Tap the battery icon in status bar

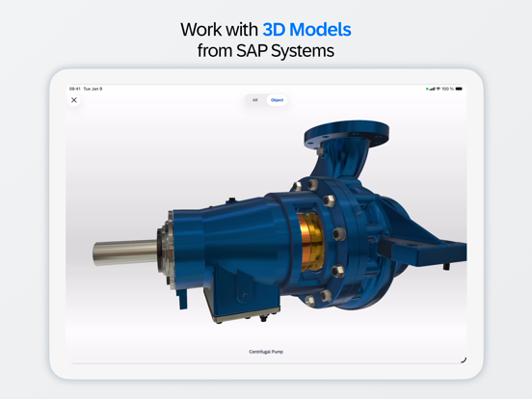[459, 89]
